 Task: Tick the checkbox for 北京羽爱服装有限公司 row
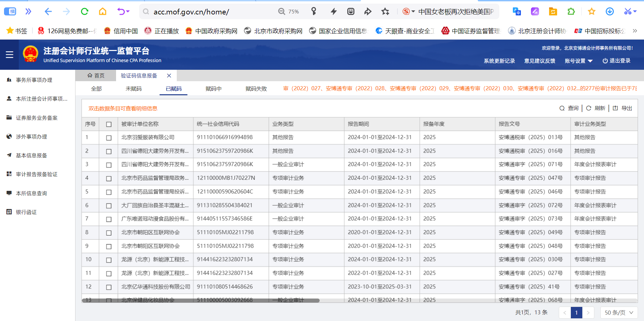point(109,138)
